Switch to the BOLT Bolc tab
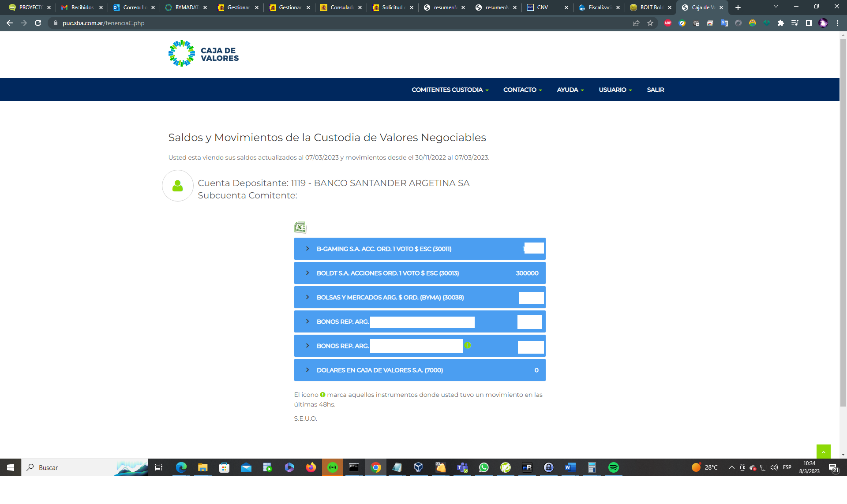This screenshot has height=504, width=847. (651, 7)
